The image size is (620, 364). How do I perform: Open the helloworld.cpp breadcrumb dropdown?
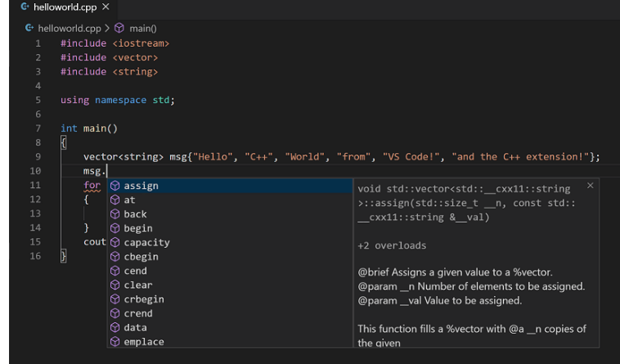click(x=69, y=28)
